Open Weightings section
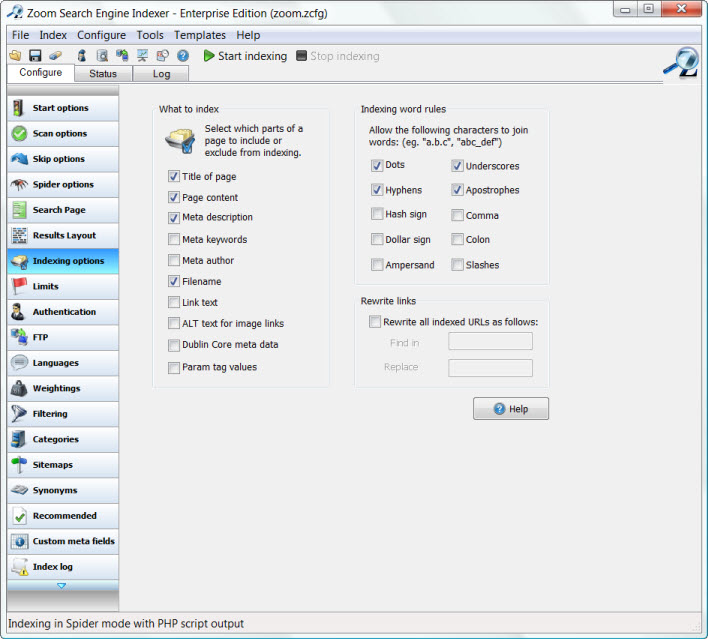The image size is (708, 639). pos(63,388)
